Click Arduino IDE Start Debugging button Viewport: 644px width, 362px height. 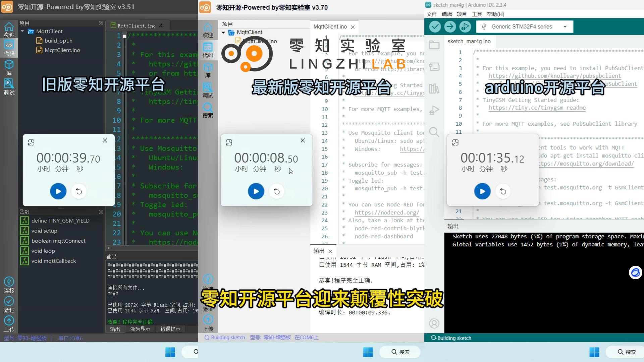[x=465, y=26]
